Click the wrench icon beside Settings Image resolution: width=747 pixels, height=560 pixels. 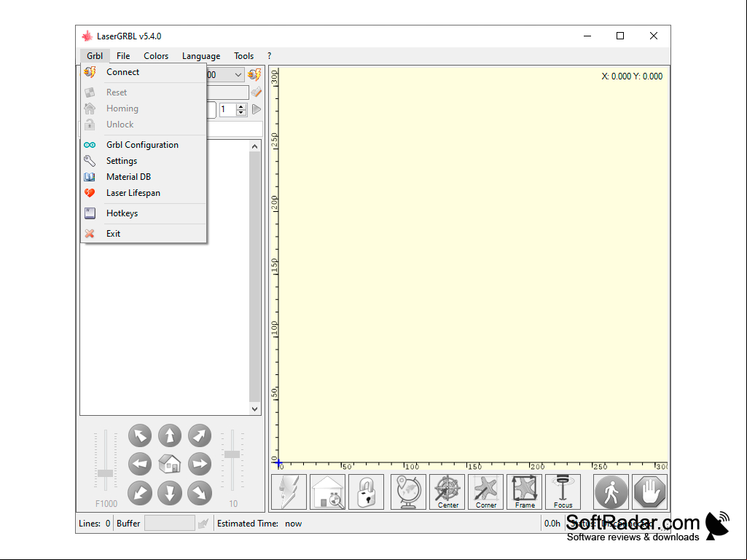click(90, 161)
